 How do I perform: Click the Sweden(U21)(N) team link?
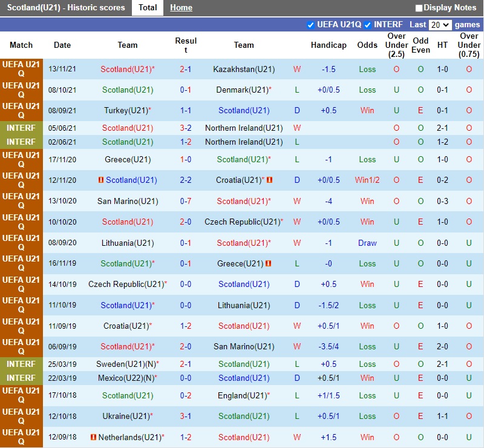tap(125, 364)
